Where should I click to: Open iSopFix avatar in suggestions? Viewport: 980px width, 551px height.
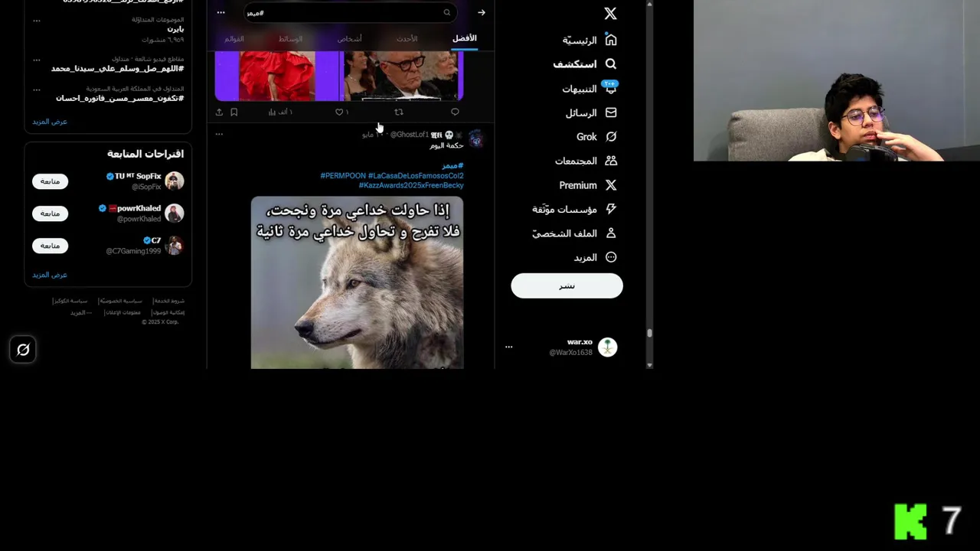point(175,181)
